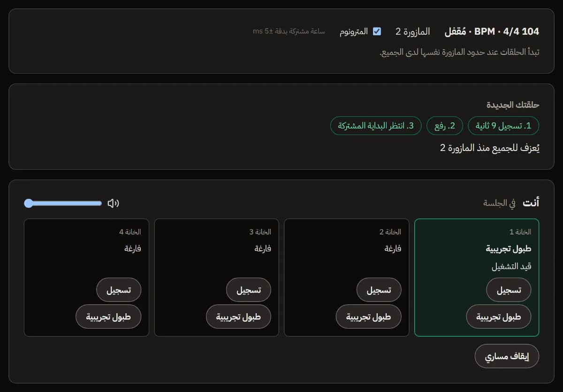The height and width of the screenshot is (392, 563).
Task: Click the الخانة 3 slot label
Action: [260, 232]
